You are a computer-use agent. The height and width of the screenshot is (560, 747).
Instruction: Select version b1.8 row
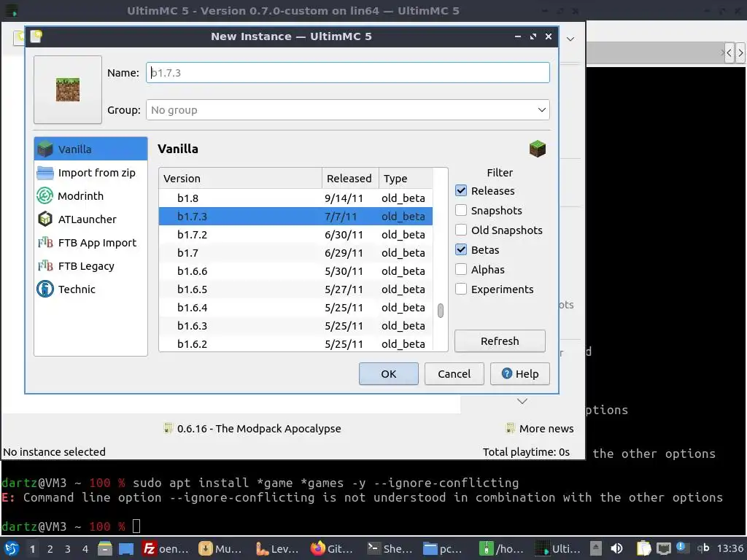click(295, 198)
